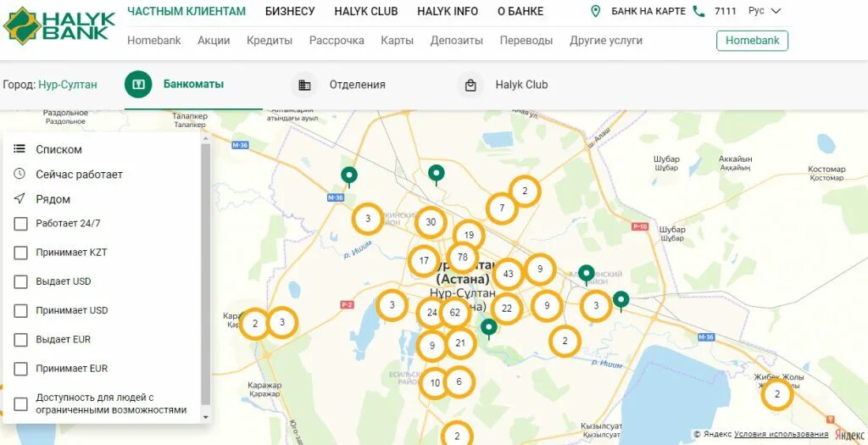This screenshot has width=868, height=445.
Task: Open the Акции submenu item
Action: [214, 41]
